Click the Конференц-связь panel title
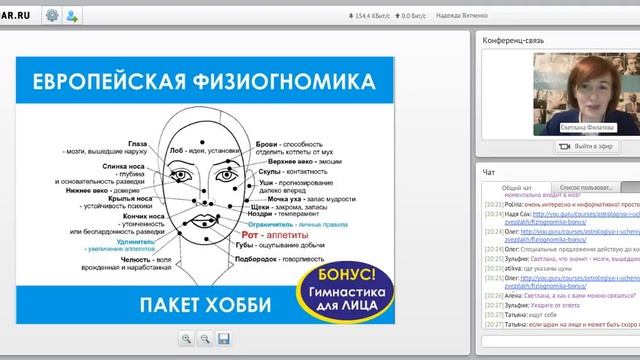 (513, 40)
